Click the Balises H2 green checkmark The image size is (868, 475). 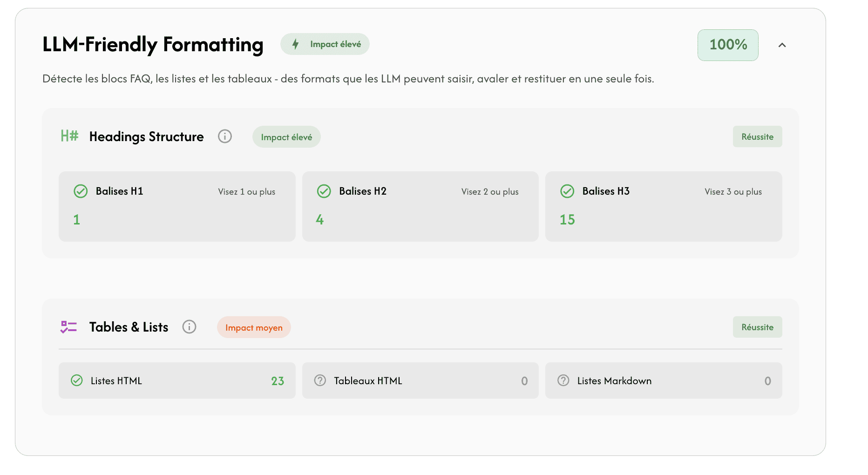[x=324, y=191]
